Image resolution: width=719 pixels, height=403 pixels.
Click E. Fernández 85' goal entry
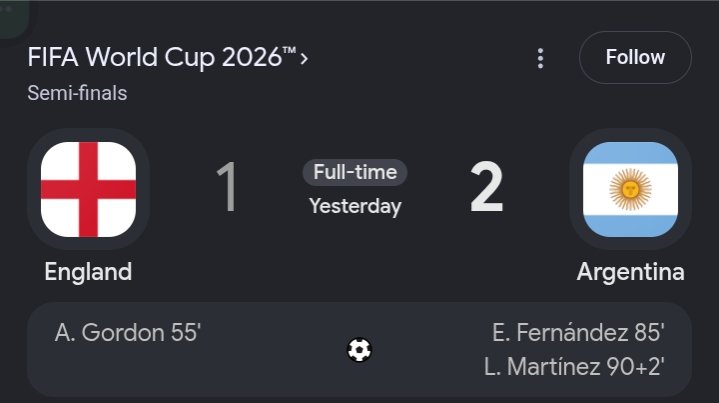[x=578, y=332]
